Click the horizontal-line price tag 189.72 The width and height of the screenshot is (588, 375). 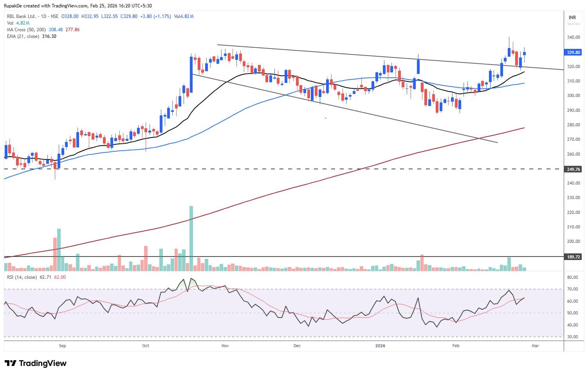[574, 257]
